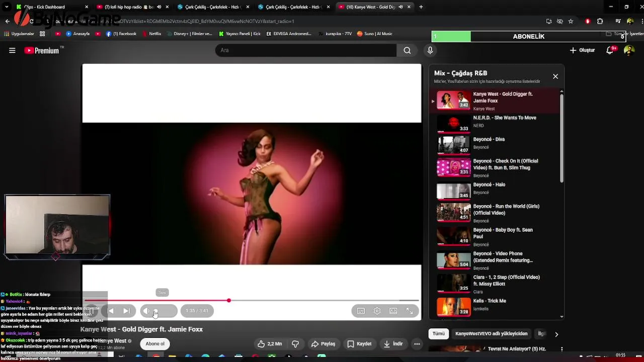The image size is (644, 362).
Task: Like the Gold Digger video
Action: pos(270,344)
